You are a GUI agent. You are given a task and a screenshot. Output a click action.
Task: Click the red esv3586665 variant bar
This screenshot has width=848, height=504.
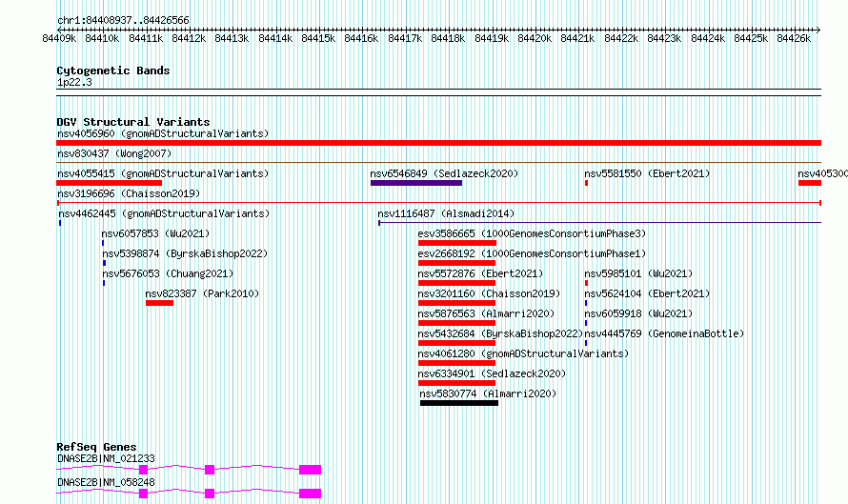click(457, 243)
